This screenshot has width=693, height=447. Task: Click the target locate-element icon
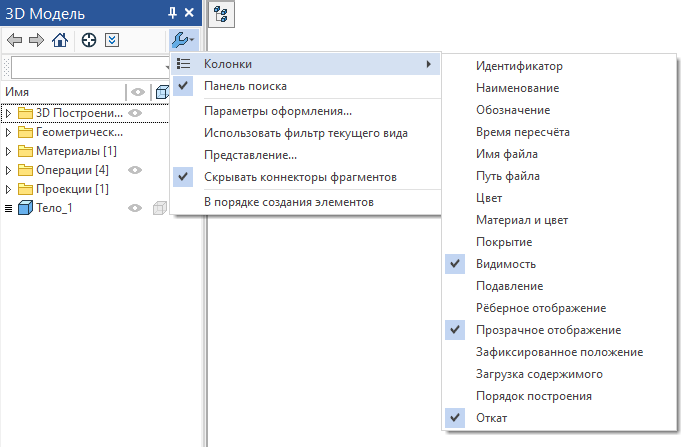pyautogui.click(x=89, y=41)
